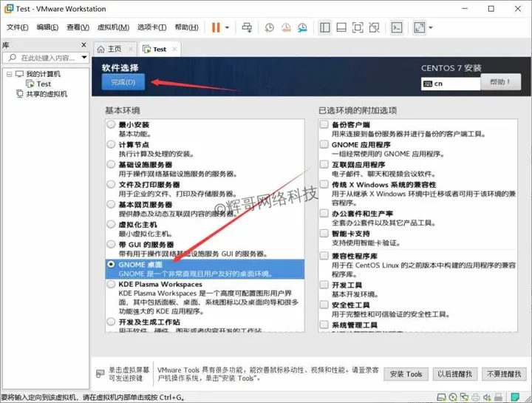
Task: Check the 办公套件和生产率 checkbox
Action: [324, 214]
